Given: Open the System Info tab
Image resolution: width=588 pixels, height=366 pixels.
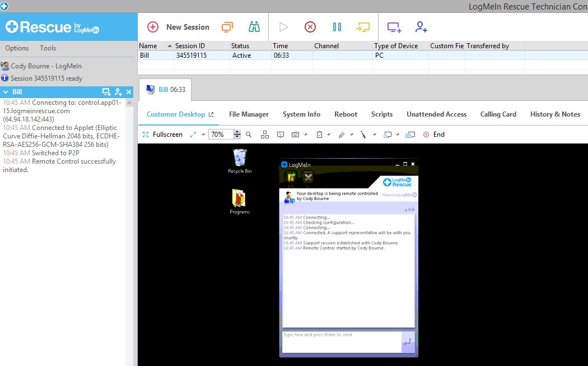Looking at the screenshot, I should [301, 114].
